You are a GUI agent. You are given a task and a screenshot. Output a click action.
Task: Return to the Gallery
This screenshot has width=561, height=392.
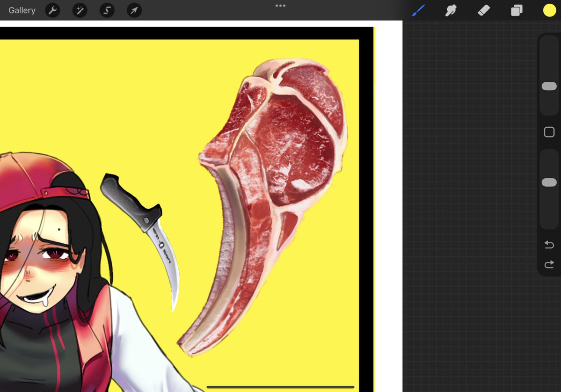tap(22, 10)
